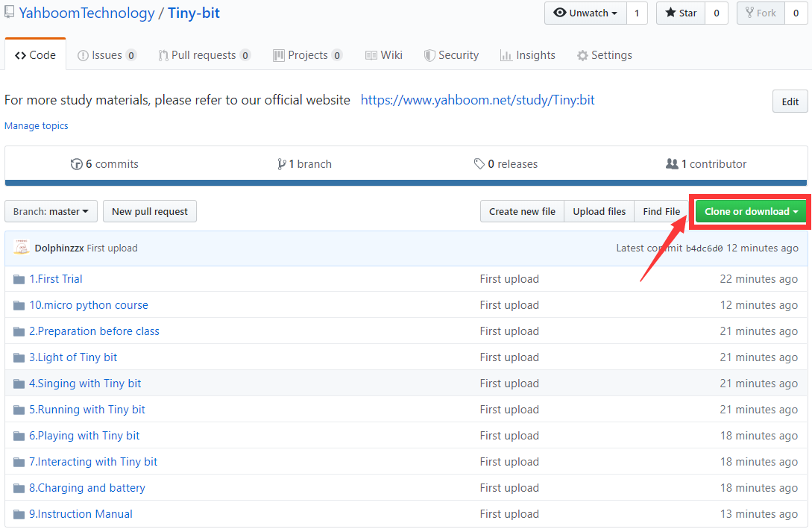Viewport: 812px width, 532px height.
Task: Expand the Clone or download menu
Action: click(x=751, y=211)
